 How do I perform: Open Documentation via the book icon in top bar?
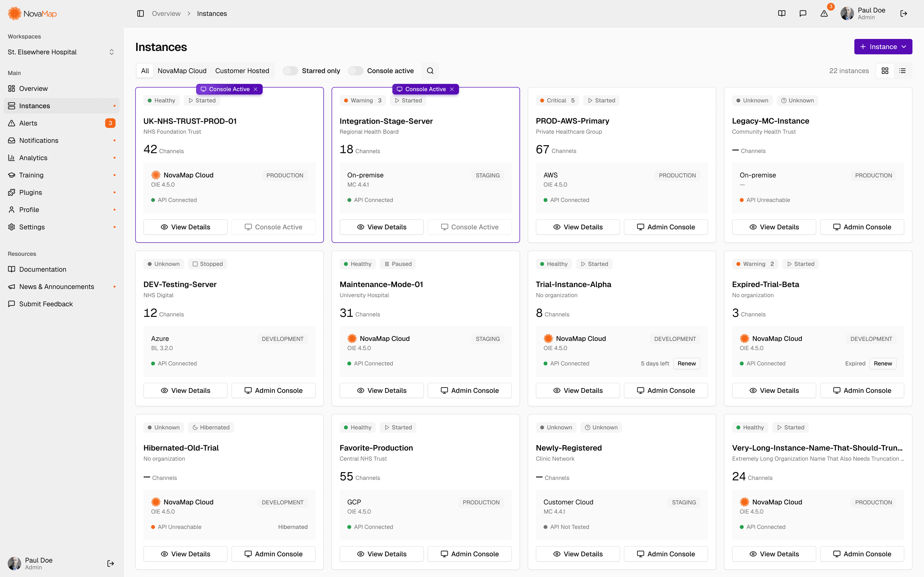[x=782, y=13]
